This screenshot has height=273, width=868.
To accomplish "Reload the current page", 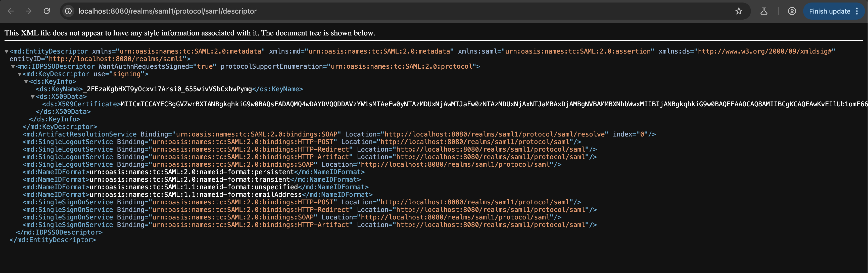I will click(x=47, y=11).
